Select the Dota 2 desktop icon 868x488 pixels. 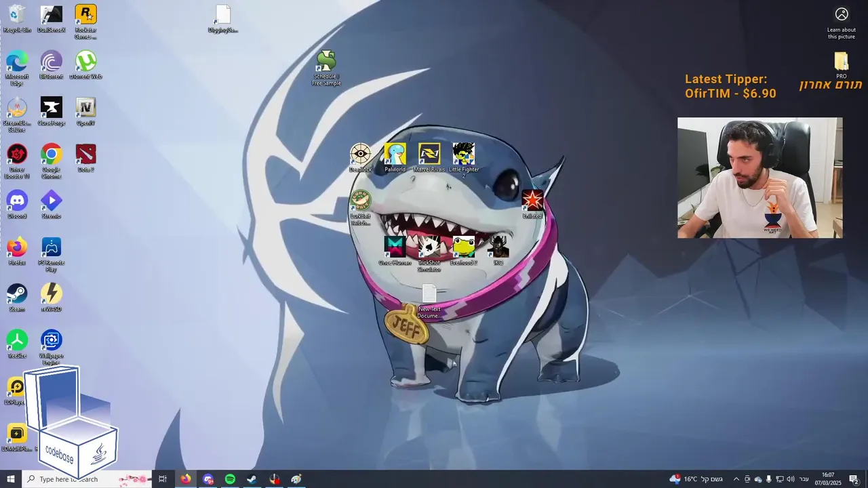tap(85, 158)
